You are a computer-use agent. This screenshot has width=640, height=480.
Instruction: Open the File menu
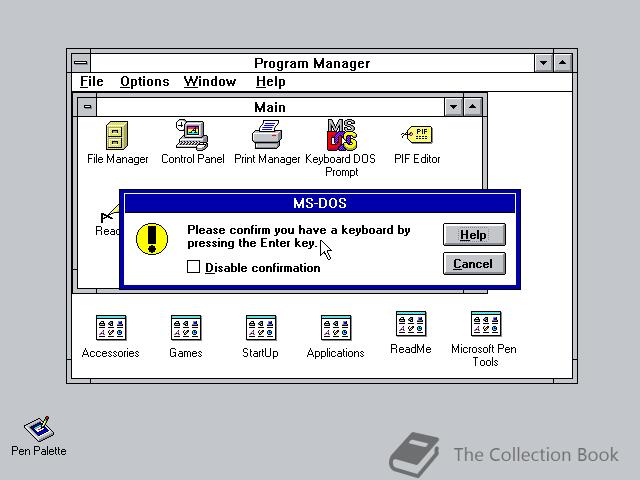pyautogui.click(x=91, y=82)
